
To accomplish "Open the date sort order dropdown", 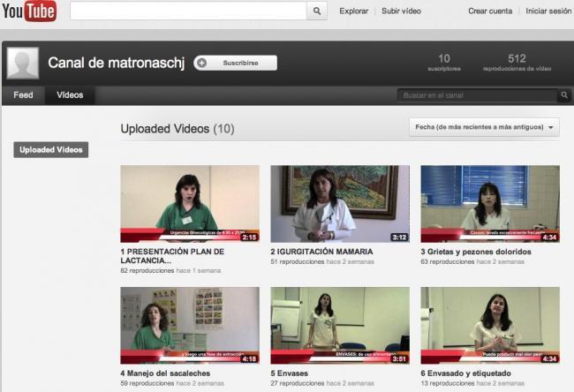I will [x=485, y=127].
